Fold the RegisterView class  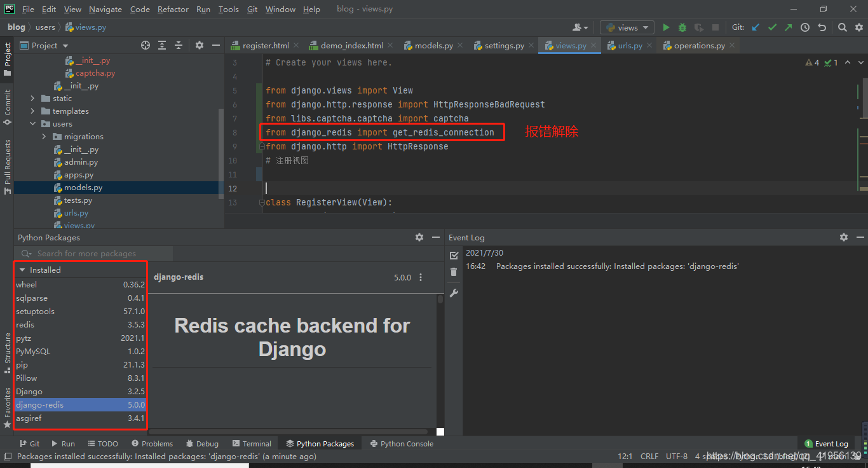pyautogui.click(x=261, y=203)
